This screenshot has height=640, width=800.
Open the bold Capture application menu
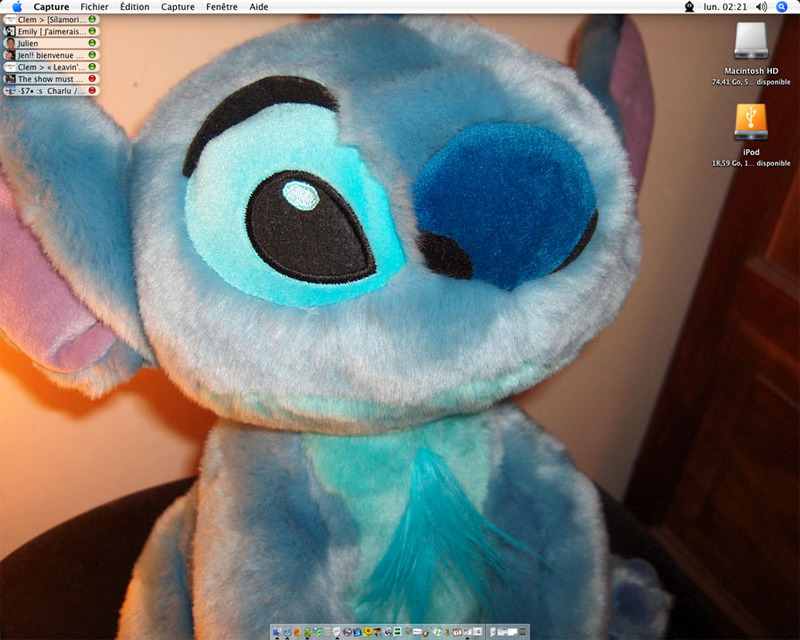coord(51,7)
